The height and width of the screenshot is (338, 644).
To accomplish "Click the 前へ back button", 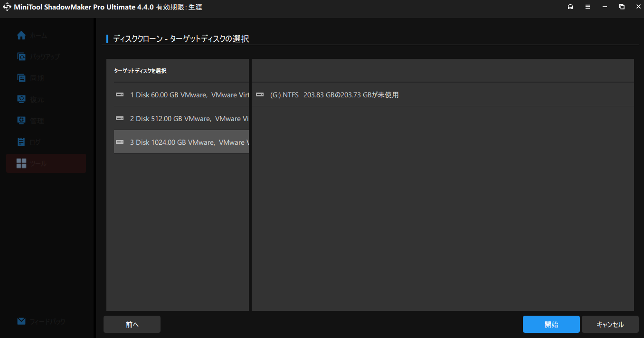I will point(132,324).
